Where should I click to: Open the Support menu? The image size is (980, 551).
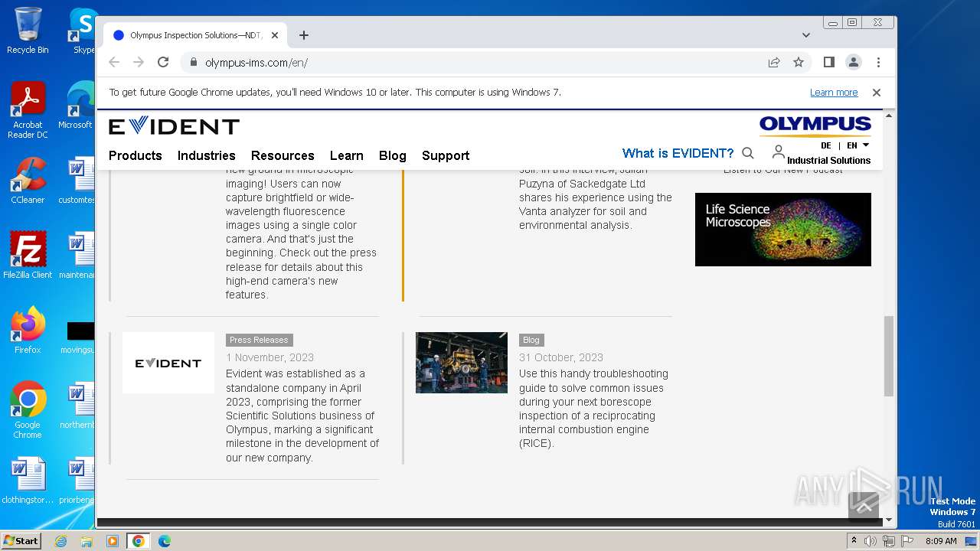(x=446, y=155)
